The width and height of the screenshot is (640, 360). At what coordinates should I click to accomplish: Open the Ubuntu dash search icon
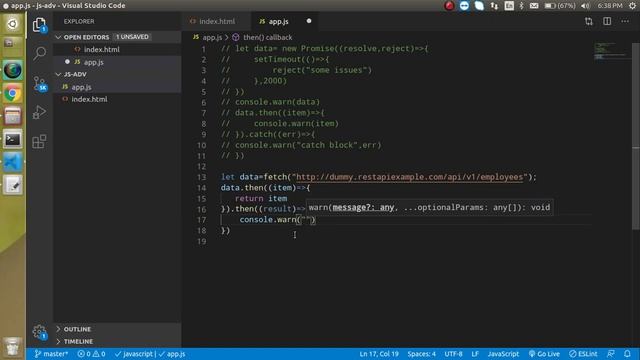click(x=13, y=24)
